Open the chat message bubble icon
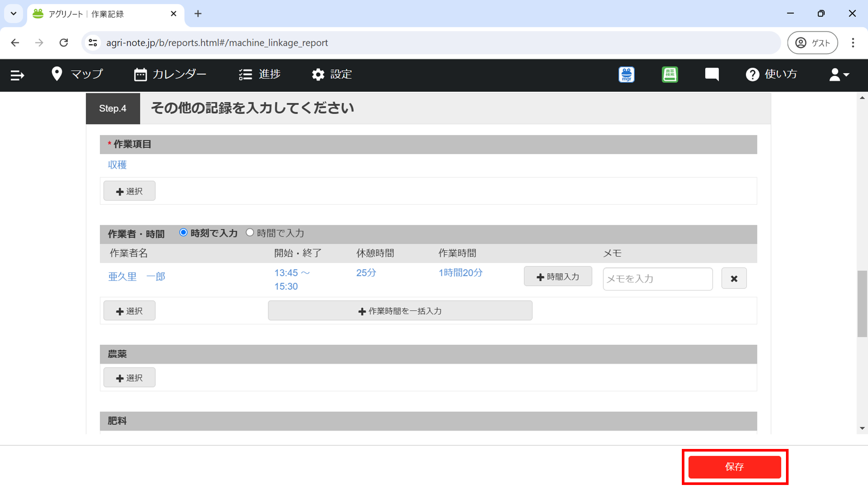This screenshot has height=488, width=868. point(712,75)
